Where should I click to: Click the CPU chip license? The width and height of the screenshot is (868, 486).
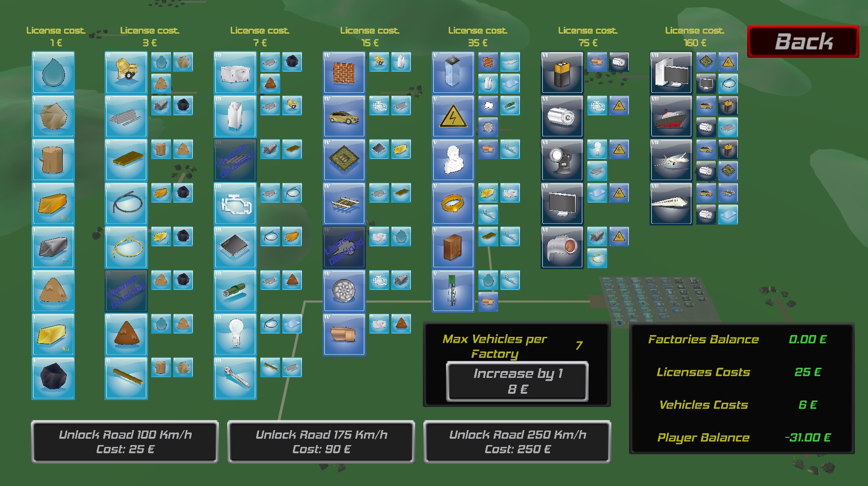pyautogui.click(x=344, y=160)
